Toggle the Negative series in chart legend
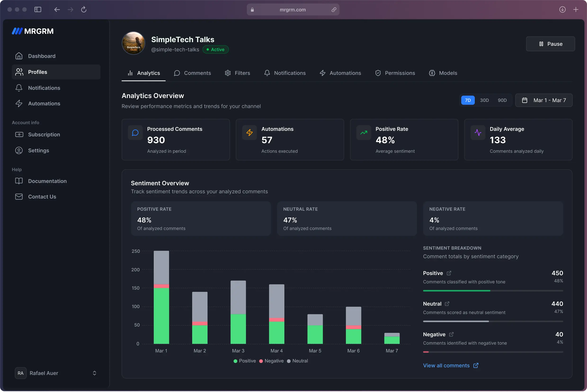This screenshot has height=392, width=587. (x=271, y=361)
